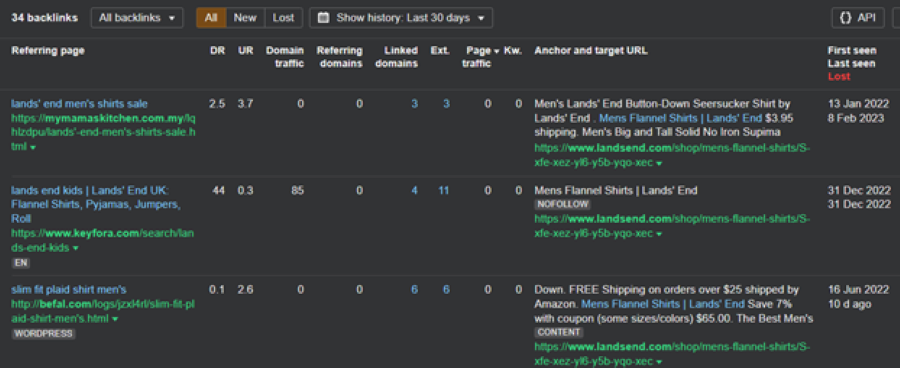
Task: Sort by Kw. column header
Action: [513, 51]
